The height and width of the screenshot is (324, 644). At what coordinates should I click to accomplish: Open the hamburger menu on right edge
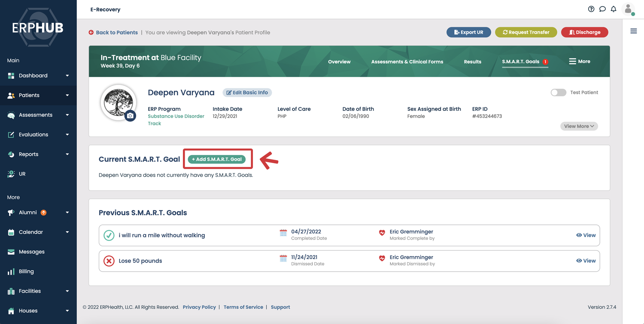634,31
